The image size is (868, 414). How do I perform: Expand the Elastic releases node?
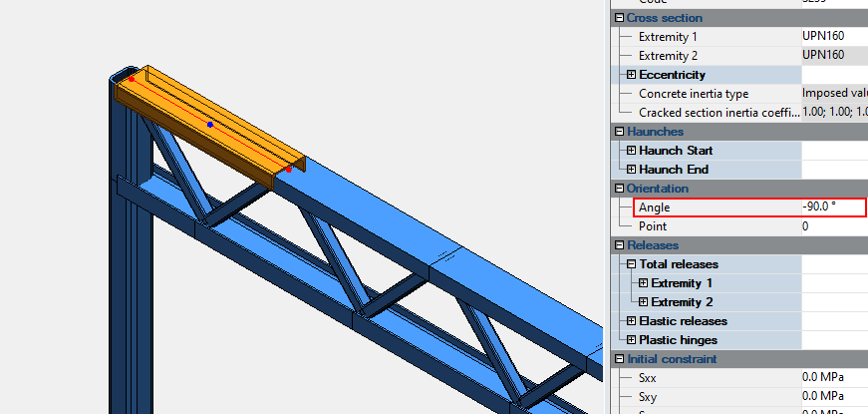point(631,321)
